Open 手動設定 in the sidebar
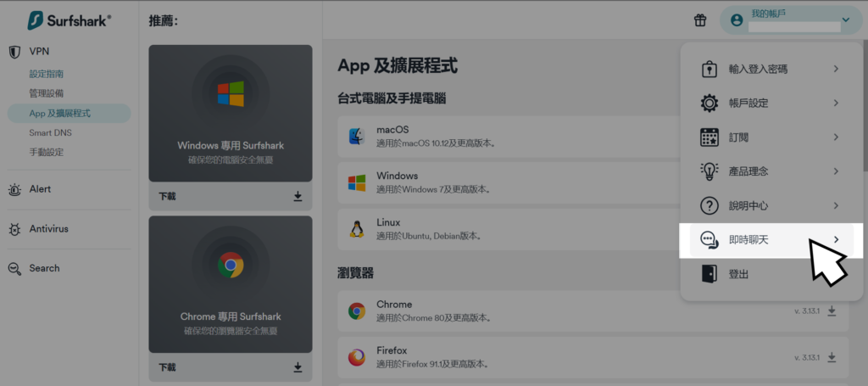The image size is (868, 386). pos(47,153)
